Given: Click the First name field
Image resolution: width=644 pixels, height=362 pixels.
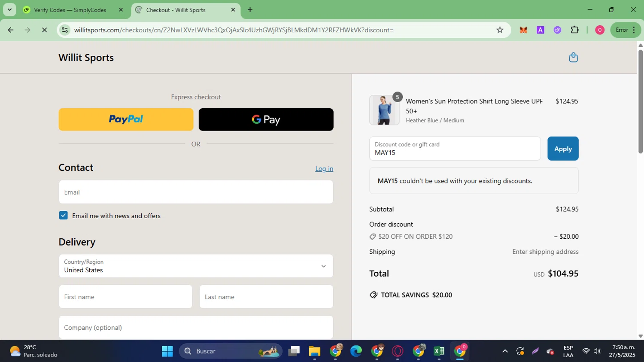Looking at the screenshot, I should tap(125, 297).
